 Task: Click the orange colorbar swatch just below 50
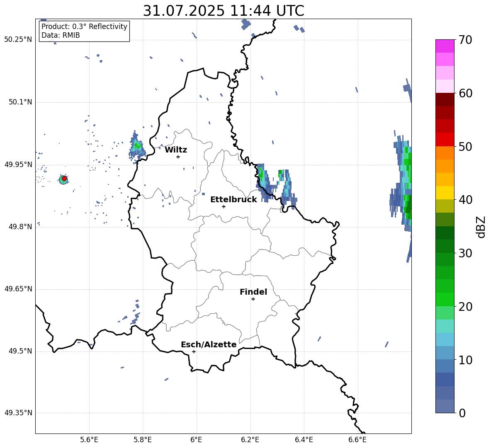(x=445, y=153)
